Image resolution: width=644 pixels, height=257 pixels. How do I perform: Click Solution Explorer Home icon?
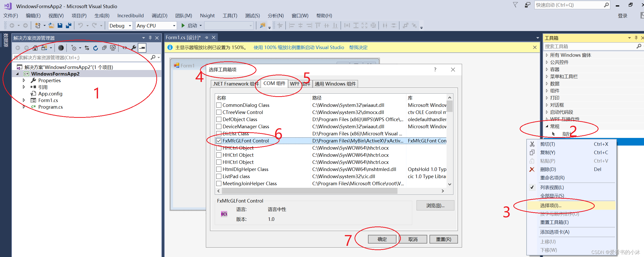[35, 48]
